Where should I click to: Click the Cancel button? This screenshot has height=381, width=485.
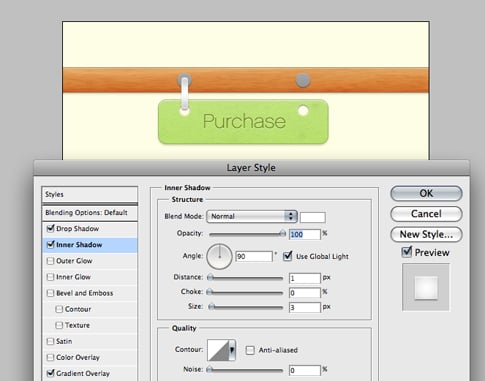[x=426, y=214]
